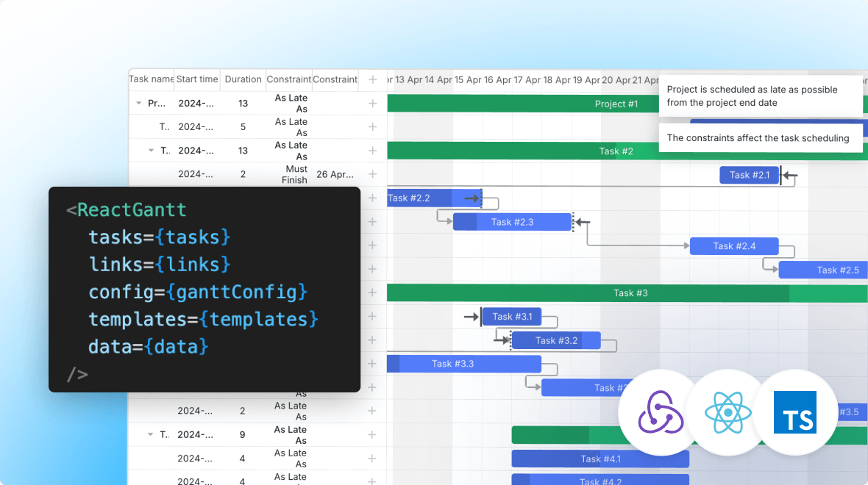
Task: Click the plus icon on the Must Finish row
Action: point(372,174)
